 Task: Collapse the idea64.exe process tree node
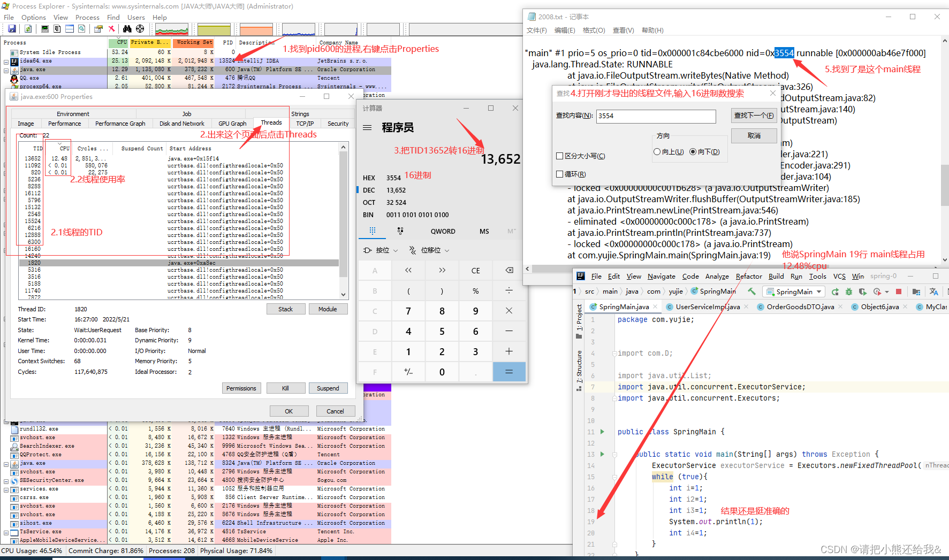click(x=6, y=62)
